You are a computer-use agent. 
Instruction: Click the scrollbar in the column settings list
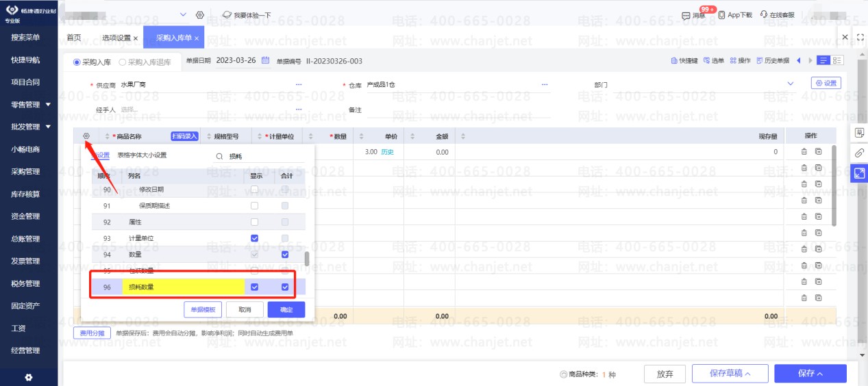[307, 259]
